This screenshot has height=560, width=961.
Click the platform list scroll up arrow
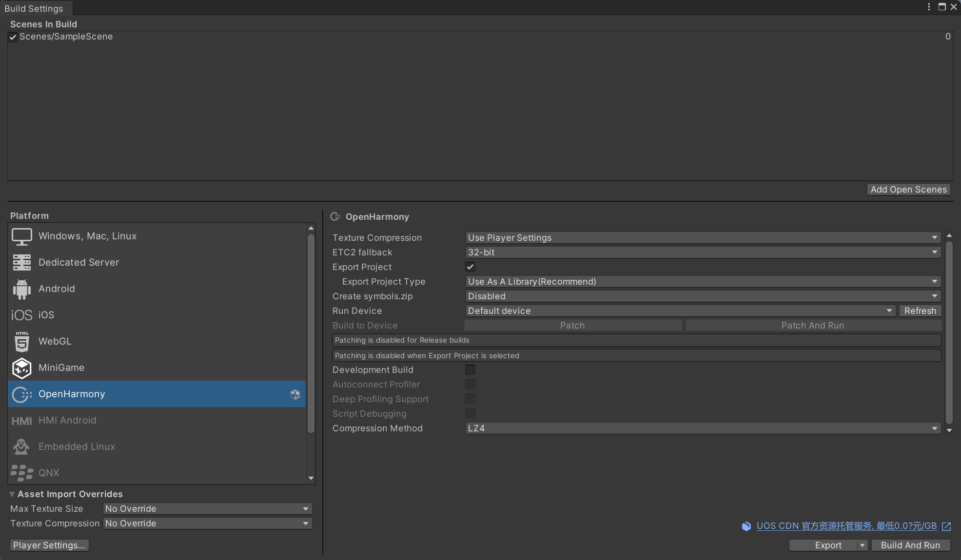pyautogui.click(x=311, y=228)
